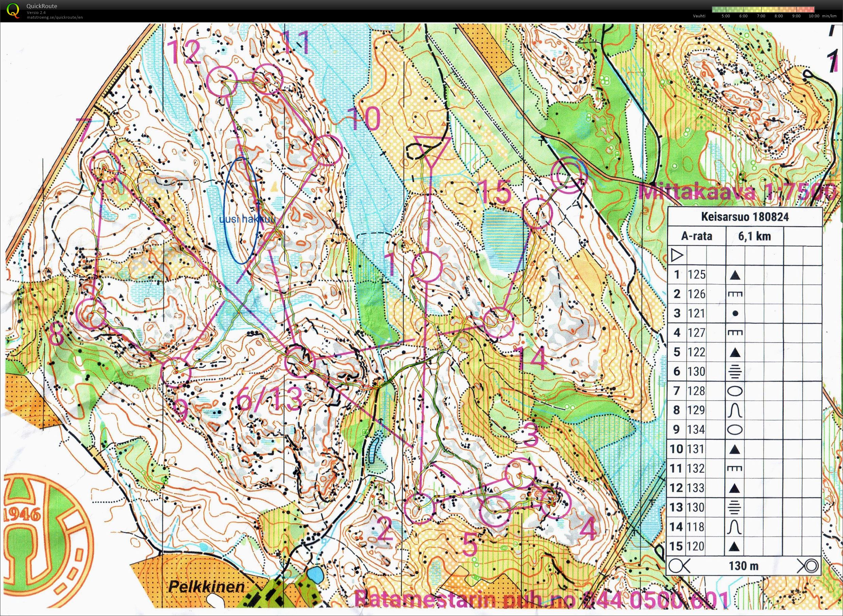Viewport: 843px width, 616px height.
Task: Open the matstroeng.se/quickroute/en link
Action: click(x=54, y=18)
